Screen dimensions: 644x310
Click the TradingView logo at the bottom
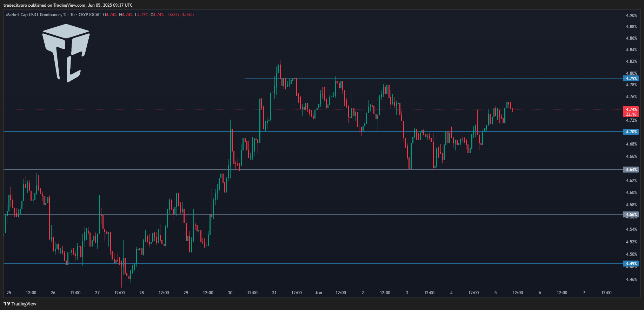pos(20,304)
